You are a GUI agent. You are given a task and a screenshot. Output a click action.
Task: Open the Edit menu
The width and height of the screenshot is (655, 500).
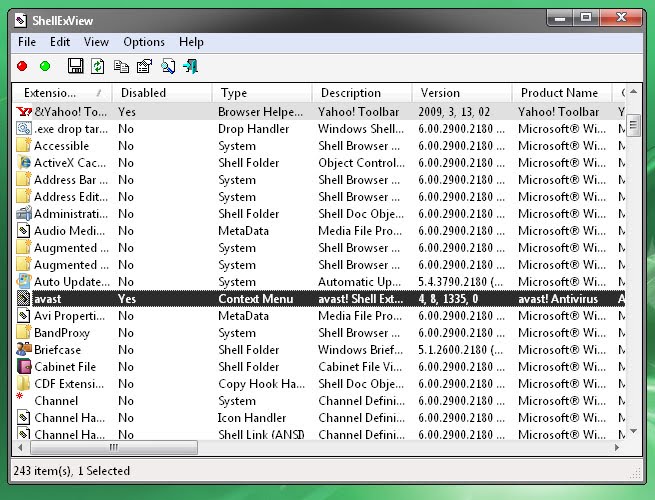click(60, 42)
